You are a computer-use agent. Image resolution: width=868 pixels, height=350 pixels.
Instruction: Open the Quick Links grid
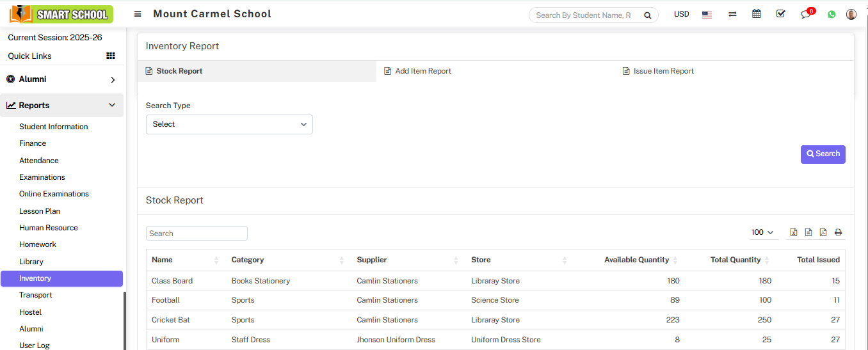(x=111, y=56)
